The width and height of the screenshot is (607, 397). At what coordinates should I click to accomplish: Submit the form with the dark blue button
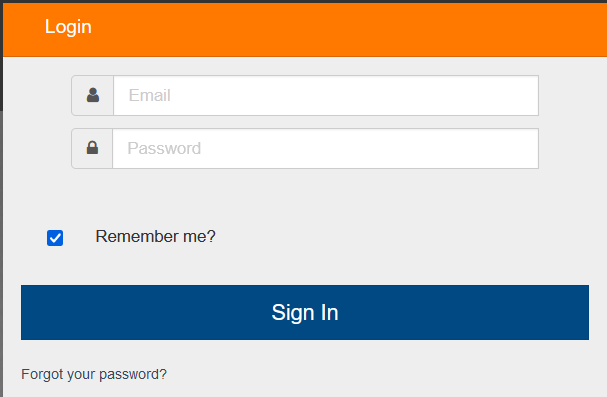[x=305, y=313]
